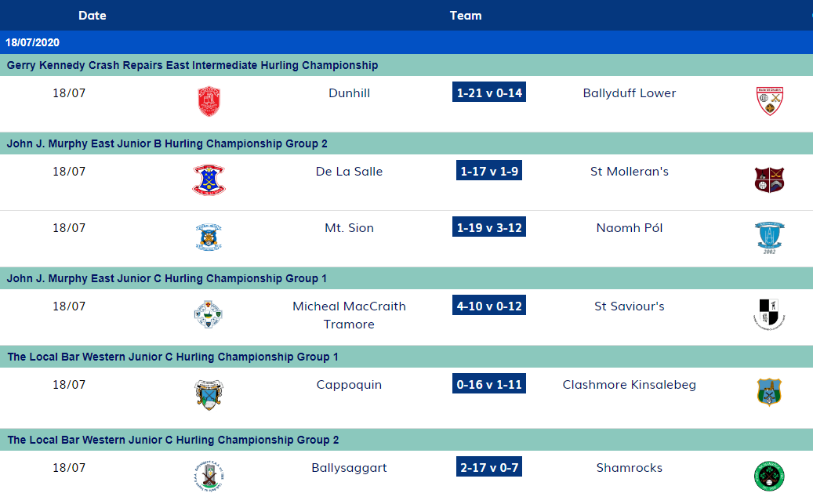This screenshot has width=813, height=504.
Task: Open the 1-21 v 0-14 score
Action: [489, 93]
